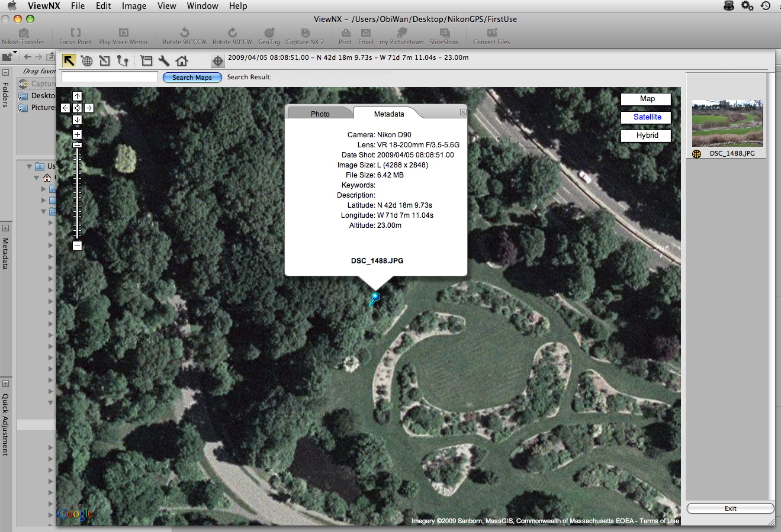Pan the map left with the arrow
This screenshot has height=532, width=781.
point(65,108)
